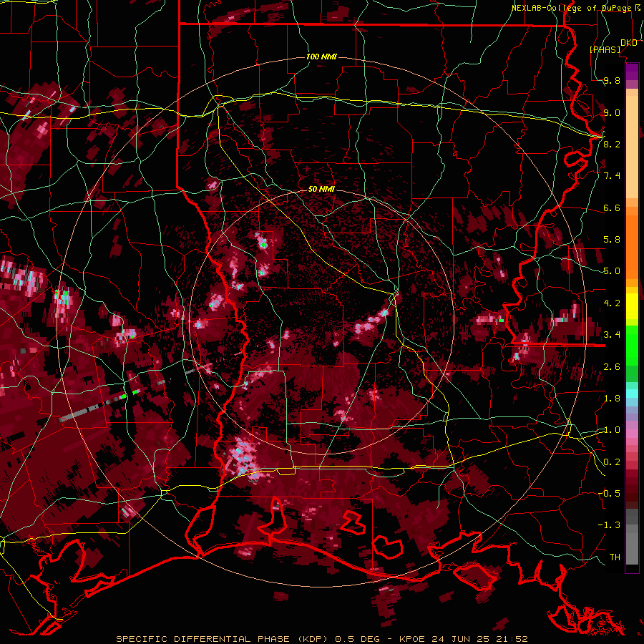644x644 pixels.
Task: Click the cyan segment of color bar
Action: click(x=632, y=394)
